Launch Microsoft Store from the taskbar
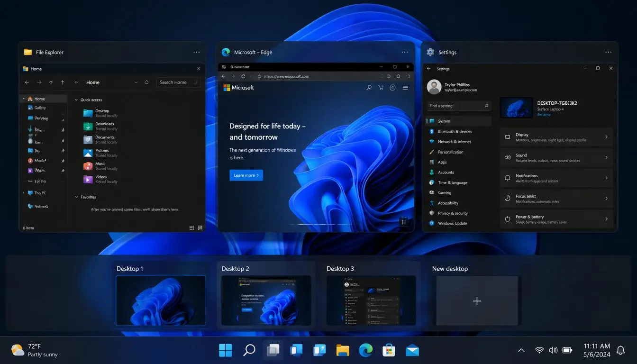 (x=389, y=350)
